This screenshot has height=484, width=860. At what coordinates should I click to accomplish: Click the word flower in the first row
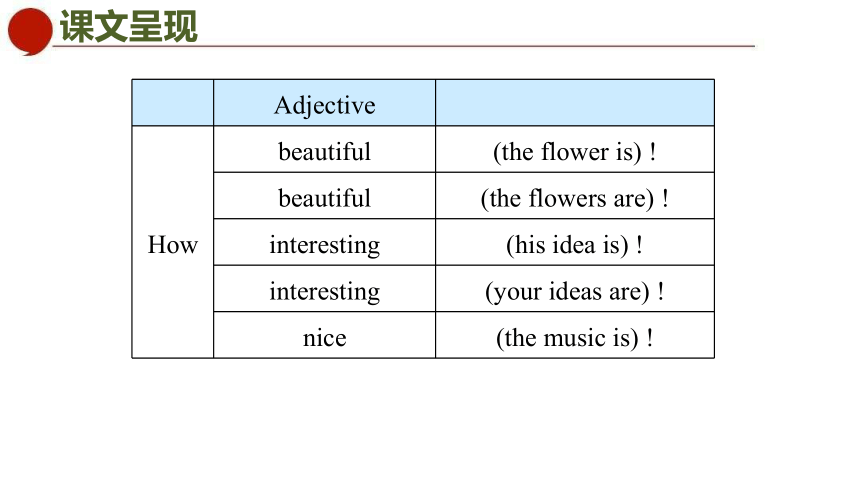coord(575,151)
